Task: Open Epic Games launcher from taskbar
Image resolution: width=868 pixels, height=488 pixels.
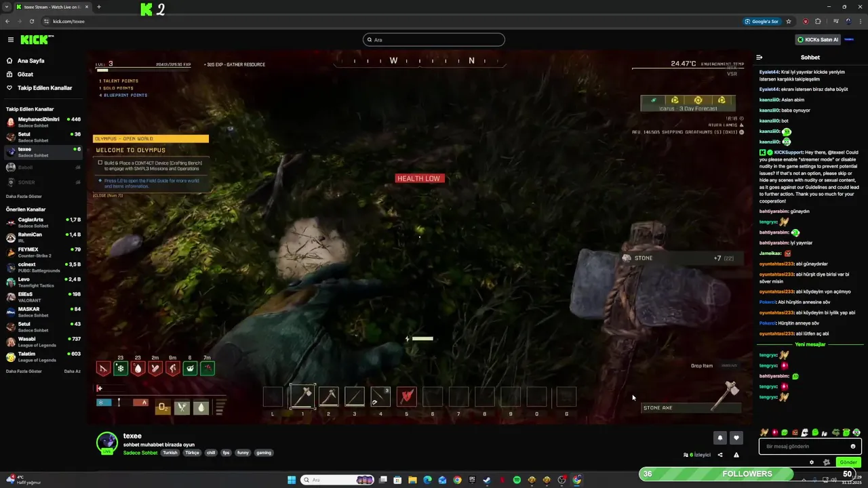Action: click(x=472, y=480)
